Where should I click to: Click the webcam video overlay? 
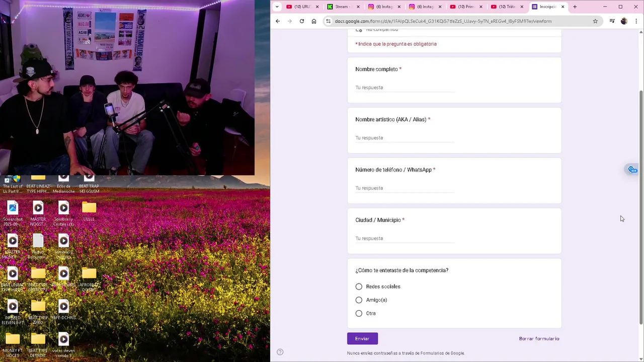point(127,87)
